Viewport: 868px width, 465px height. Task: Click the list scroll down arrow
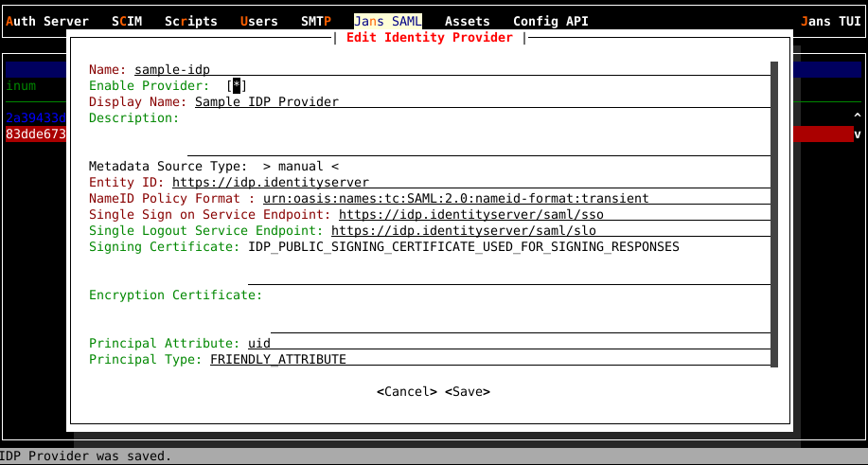point(858,134)
